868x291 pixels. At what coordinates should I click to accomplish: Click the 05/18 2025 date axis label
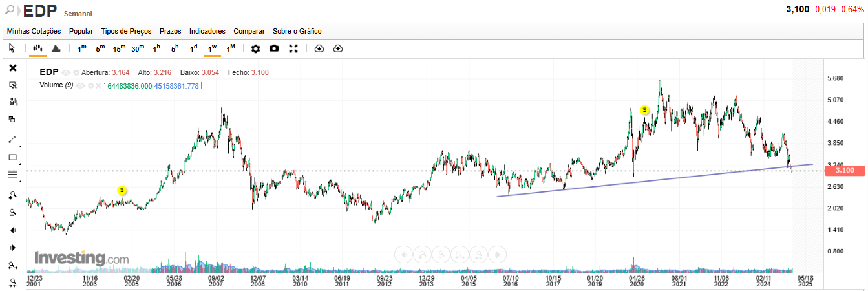805,280
